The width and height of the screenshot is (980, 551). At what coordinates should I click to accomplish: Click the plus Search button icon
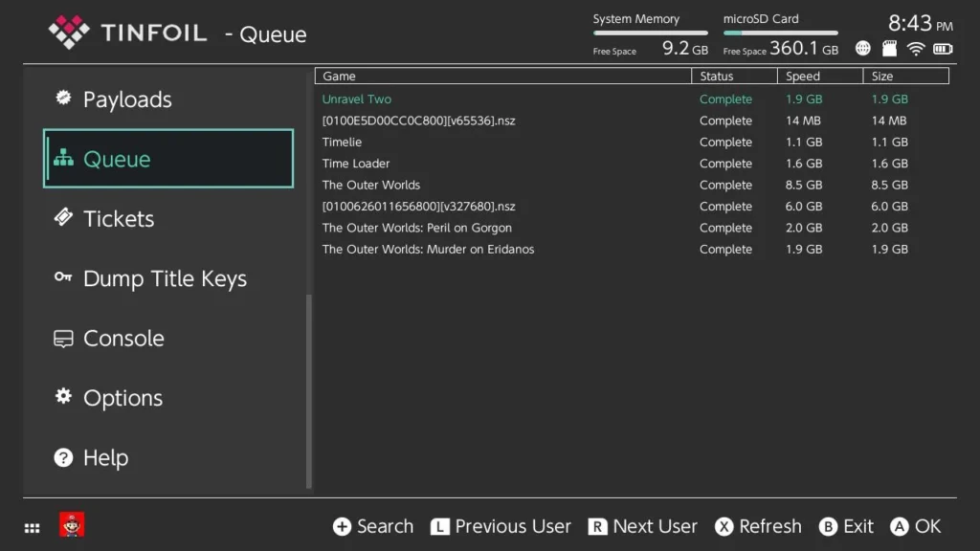(342, 527)
